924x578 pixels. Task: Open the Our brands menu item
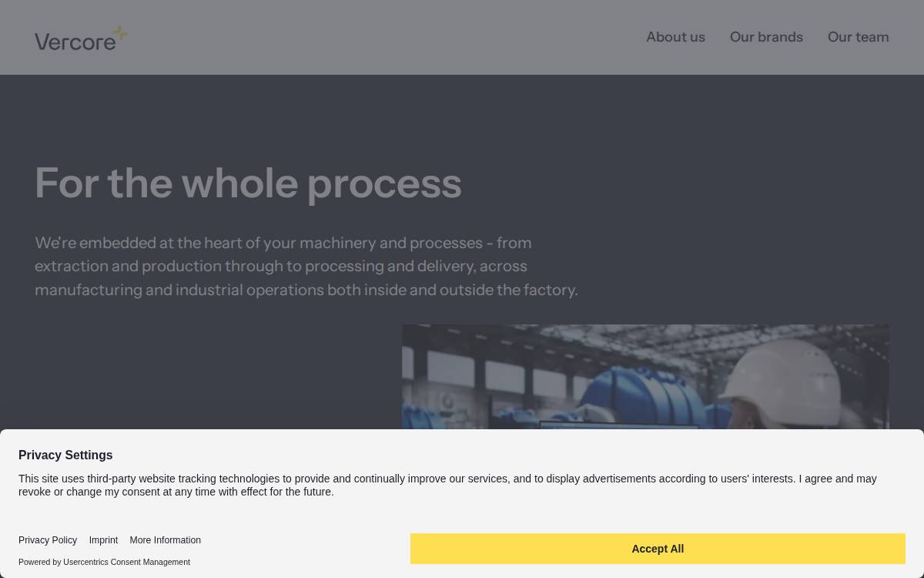tap(766, 37)
